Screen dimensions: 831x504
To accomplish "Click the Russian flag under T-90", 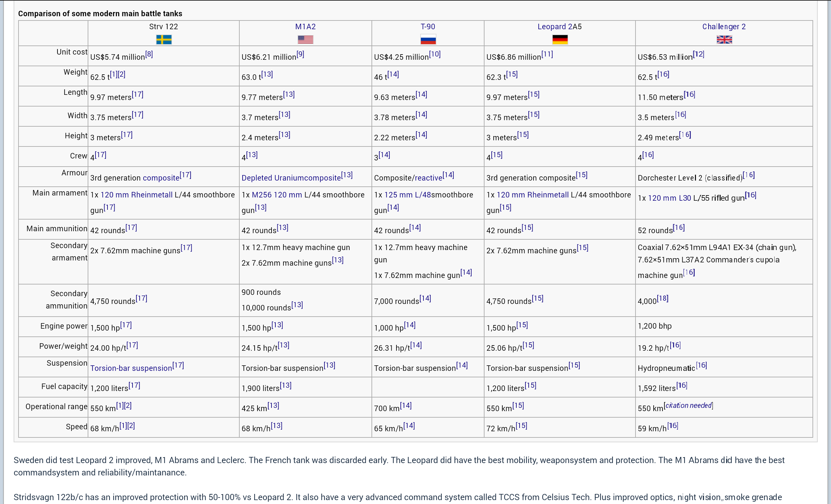I will click(428, 40).
